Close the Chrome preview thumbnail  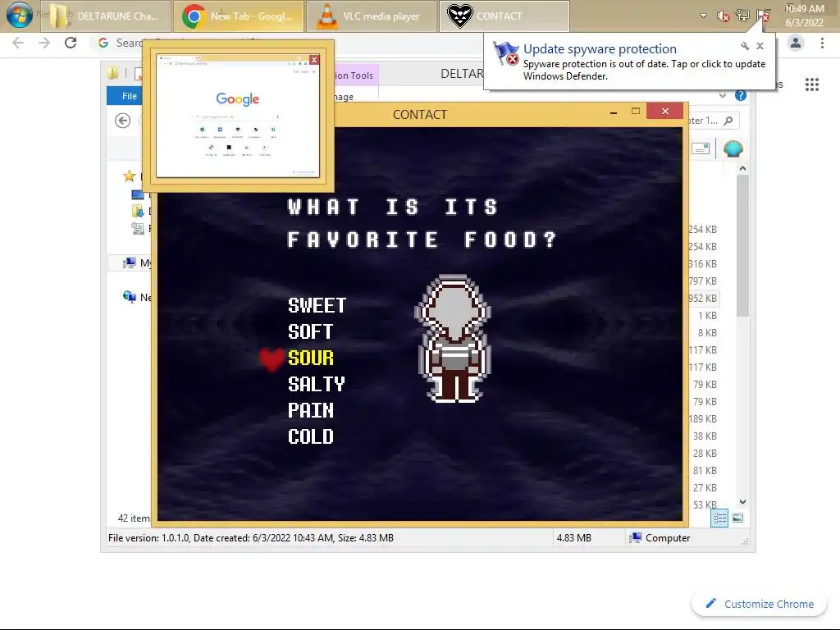point(314,59)
